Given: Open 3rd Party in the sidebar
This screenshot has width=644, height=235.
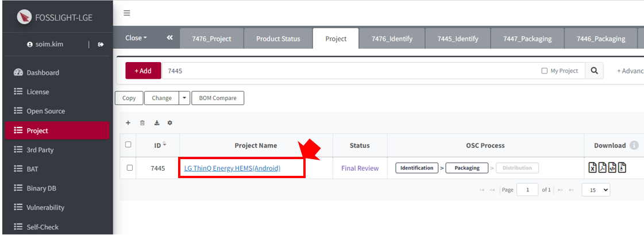Looking at the screenshot, I should point(57,150).
